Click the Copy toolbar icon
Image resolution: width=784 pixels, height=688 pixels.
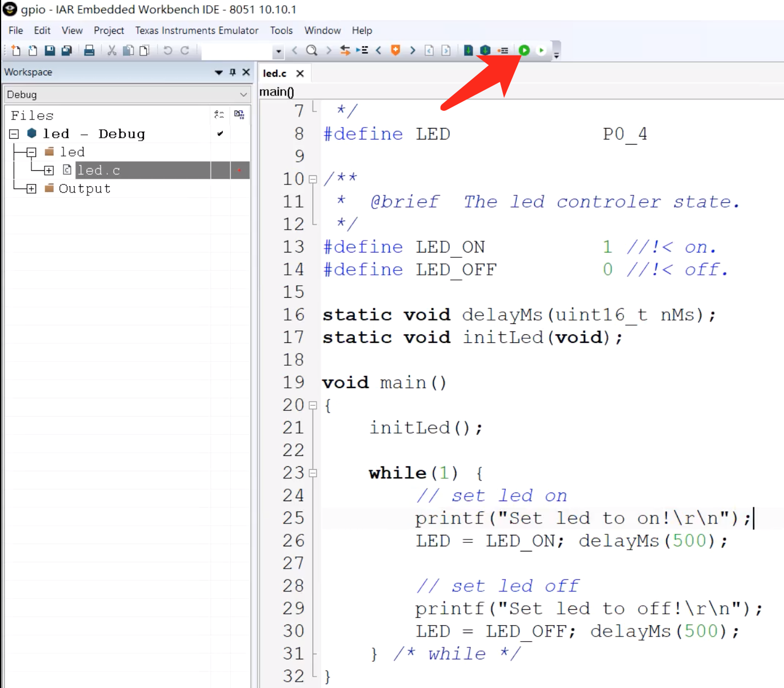pos(129,50)
